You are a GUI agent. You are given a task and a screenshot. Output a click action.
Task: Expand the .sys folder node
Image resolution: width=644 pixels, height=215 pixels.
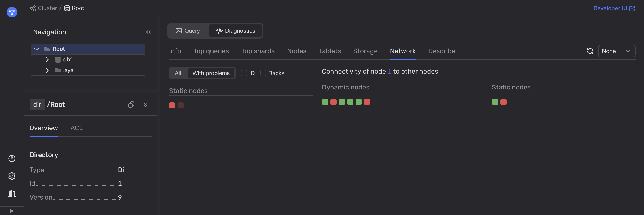click(47, 70)
